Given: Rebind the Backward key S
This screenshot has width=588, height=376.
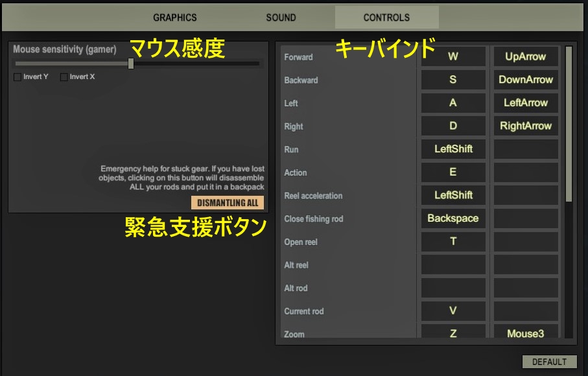Looking at the screenshot, I should (453, 80).
